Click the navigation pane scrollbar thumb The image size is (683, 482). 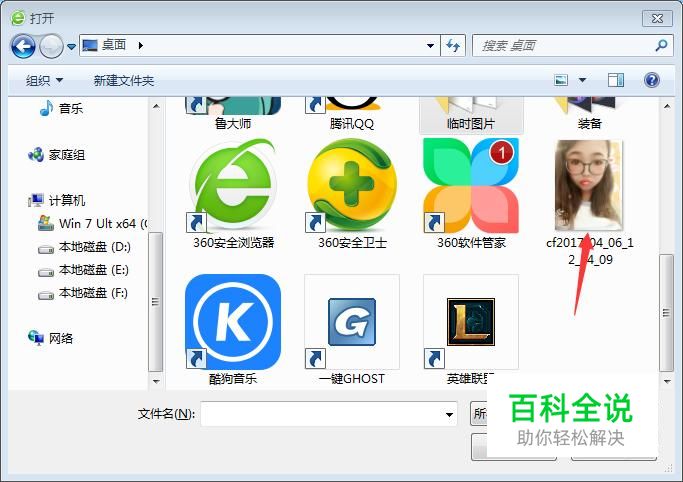click(x=156, y=302)
